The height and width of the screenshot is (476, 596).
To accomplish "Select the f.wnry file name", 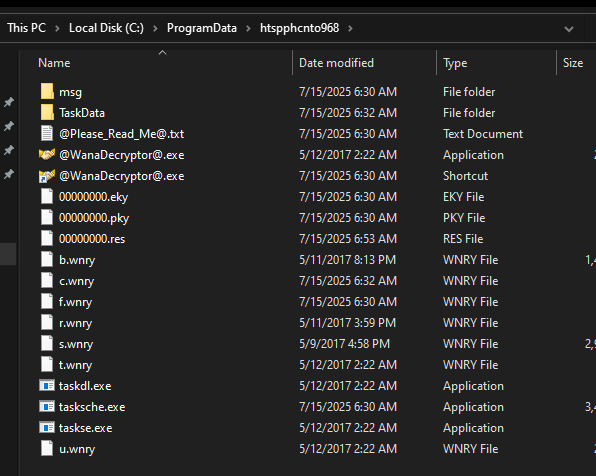I will (75, 302).
